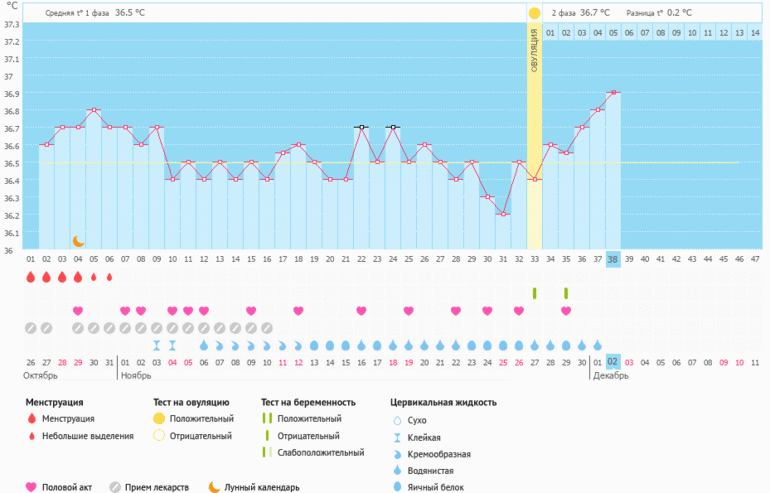Click the moon icon on cycle day 04
Viewport: 770px width, 493px height.
[x=78, y=241]
